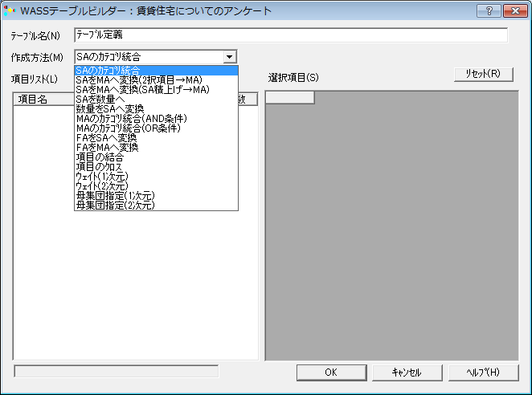
Task: Collapse the 作成方法 dropdown arrow
Action: [x=230, y=57]
